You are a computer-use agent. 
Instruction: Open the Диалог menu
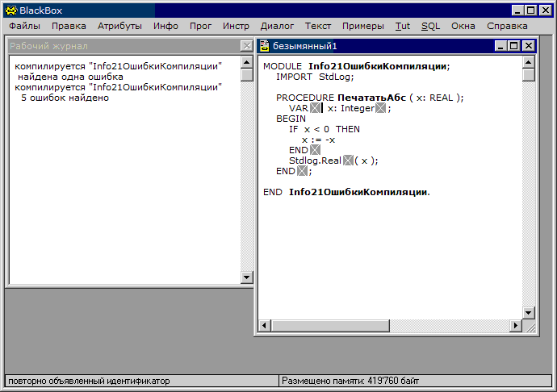pyautogui.click(x=277, y=26)
